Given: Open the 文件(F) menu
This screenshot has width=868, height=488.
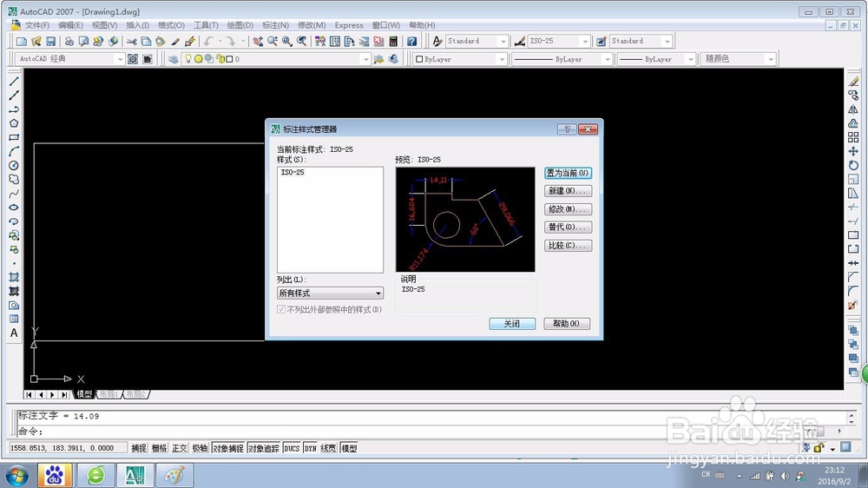Looking at the screenshot, I should (37, 25).
